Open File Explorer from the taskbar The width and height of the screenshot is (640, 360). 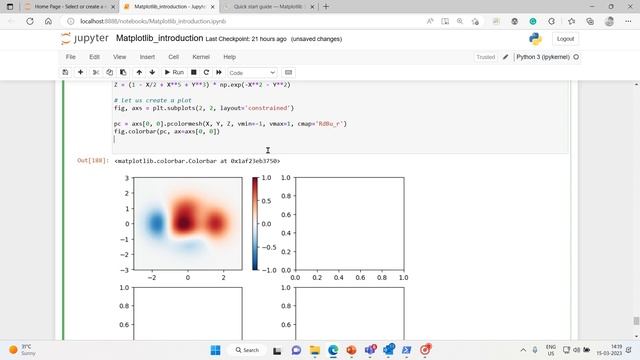315,350
